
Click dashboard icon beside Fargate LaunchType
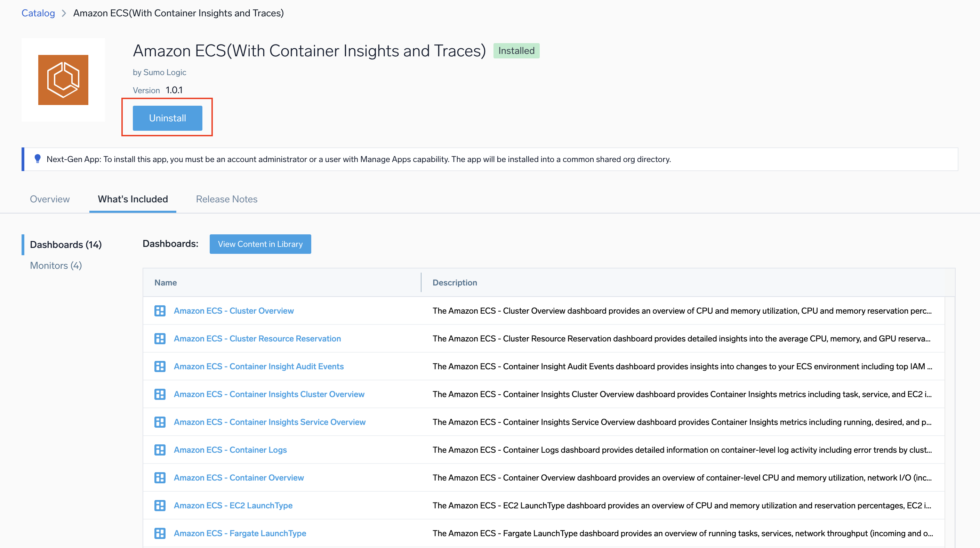point(160,533)
